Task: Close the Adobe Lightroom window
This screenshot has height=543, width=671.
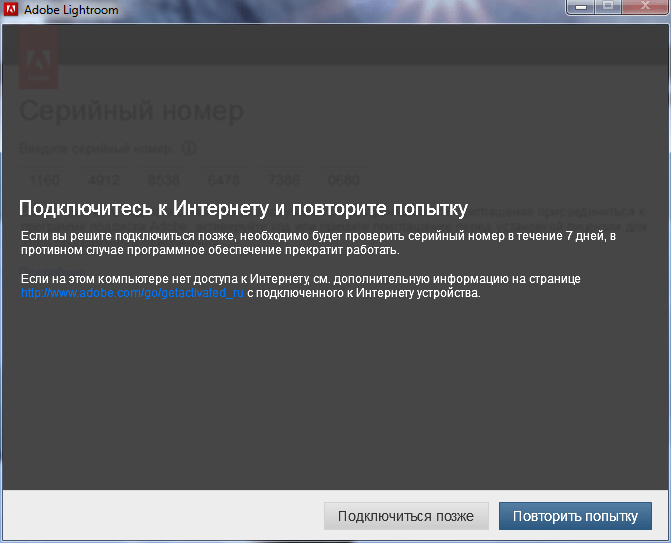Action: click(645, 7)
